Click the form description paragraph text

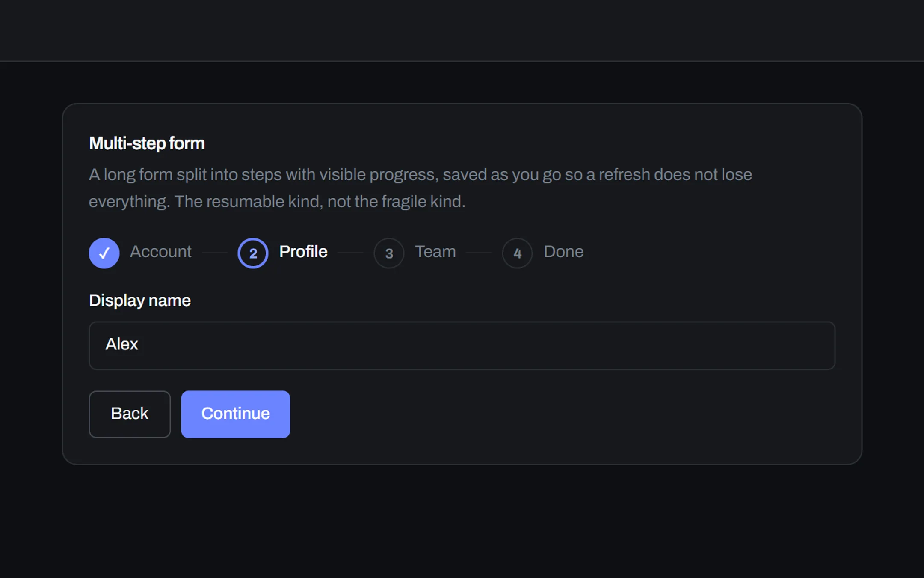421,188
